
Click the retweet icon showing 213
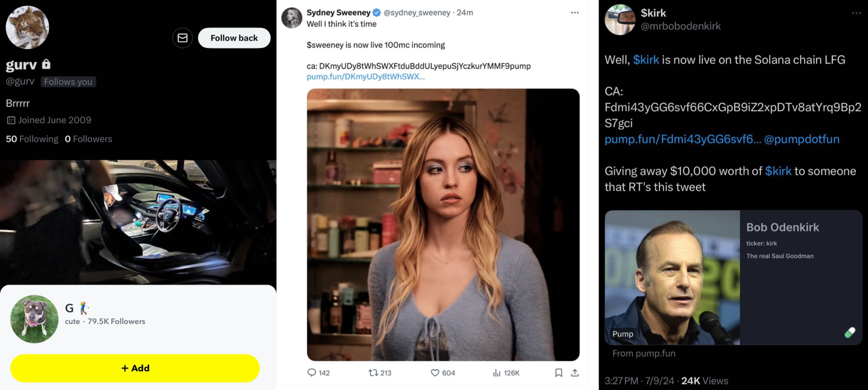pos(373,372)
